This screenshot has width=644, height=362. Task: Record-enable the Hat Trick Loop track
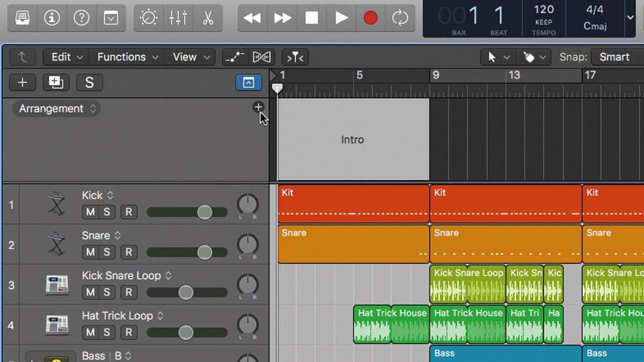pyautogui.click(x=128, y=333)
